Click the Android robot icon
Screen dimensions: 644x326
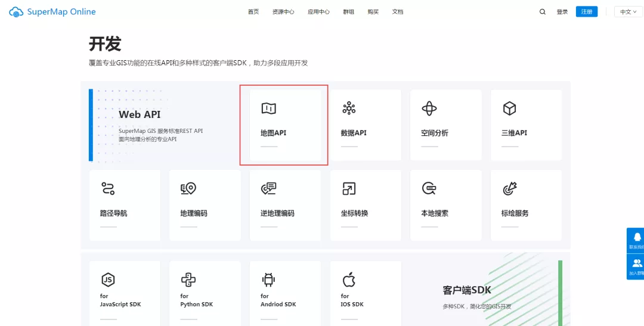268,280
